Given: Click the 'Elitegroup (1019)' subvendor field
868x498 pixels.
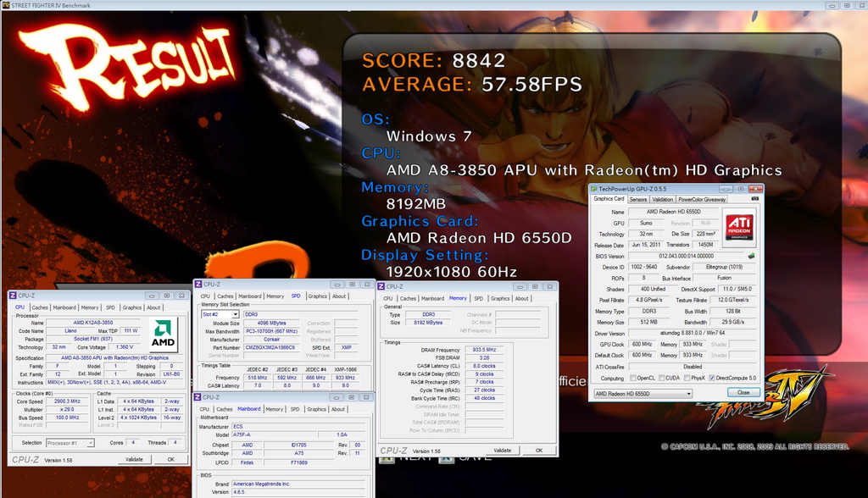Looking at the screenshot, I should [x=724, y=267].
